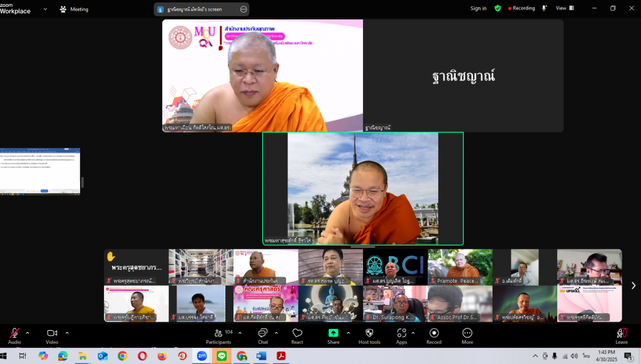The height and width of the screenshot is (364, 641).
Task: Click the Leave meeting button
Action: click(x=621, y=334)
